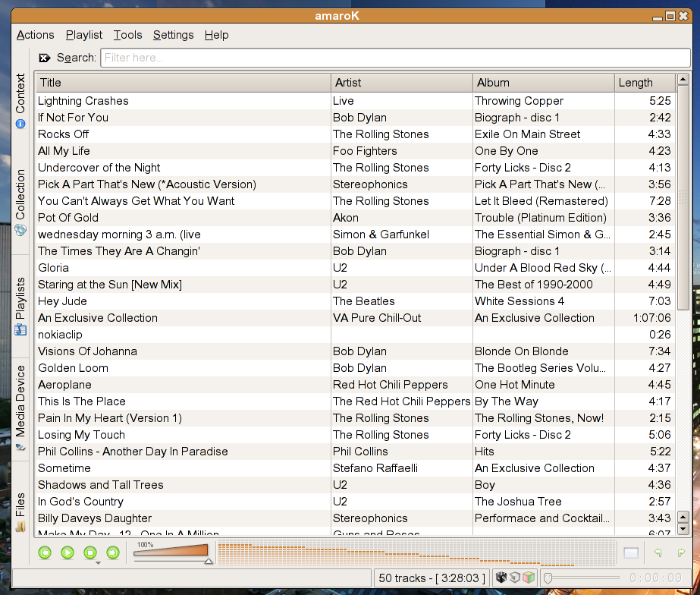Switch to the Collection sidebar tab

coord(20,203)
